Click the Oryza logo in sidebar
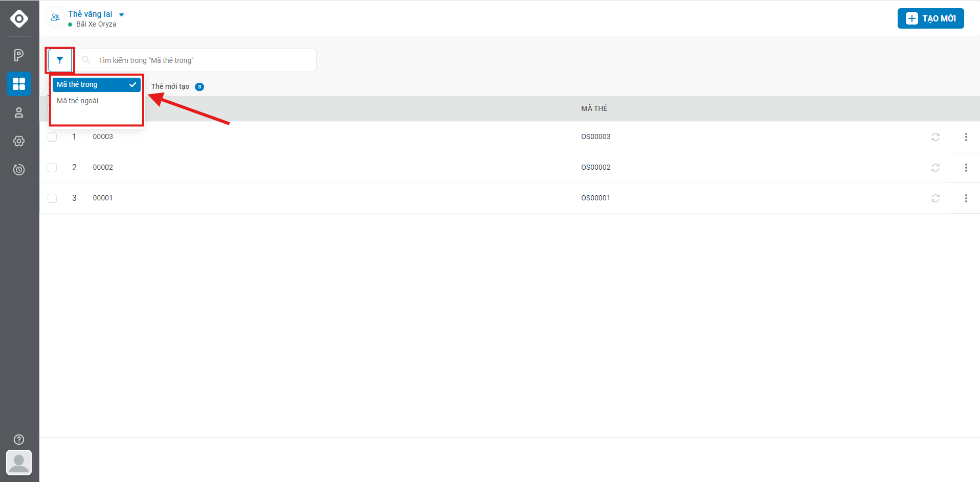 tap(19, 19)
